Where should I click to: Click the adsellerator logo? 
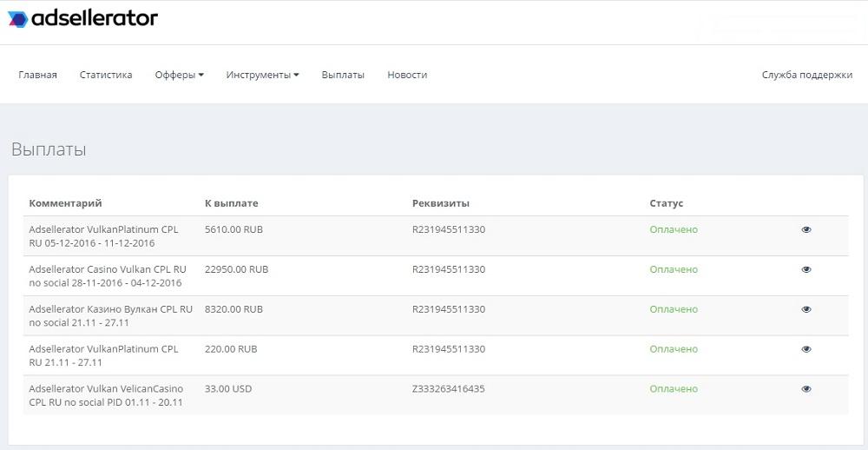coord(82,19)
